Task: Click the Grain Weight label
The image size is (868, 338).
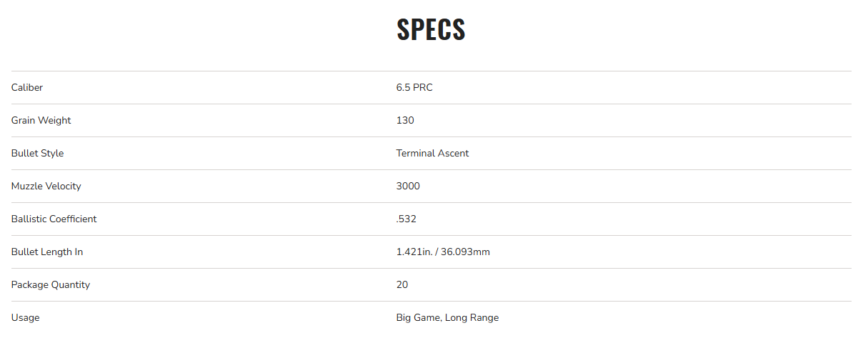Action: click(x=41, y=121)
